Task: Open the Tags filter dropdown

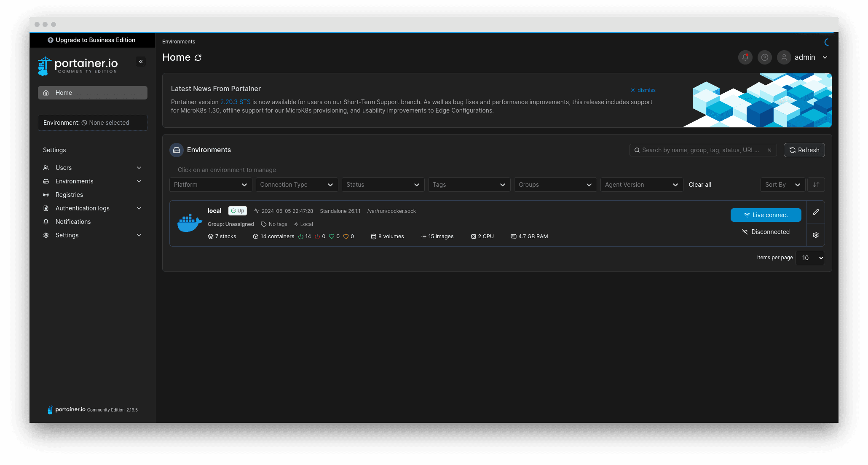Action: click(469, 185)
